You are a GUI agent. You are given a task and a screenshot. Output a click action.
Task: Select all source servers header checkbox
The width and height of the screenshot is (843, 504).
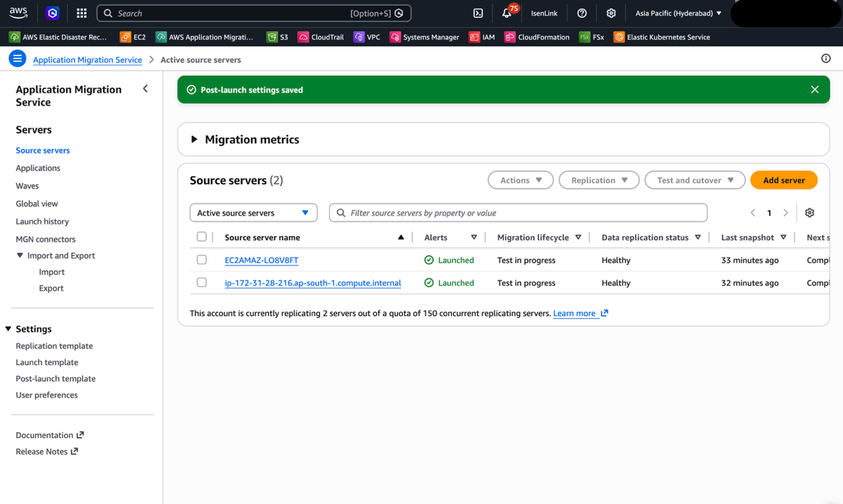201,237
